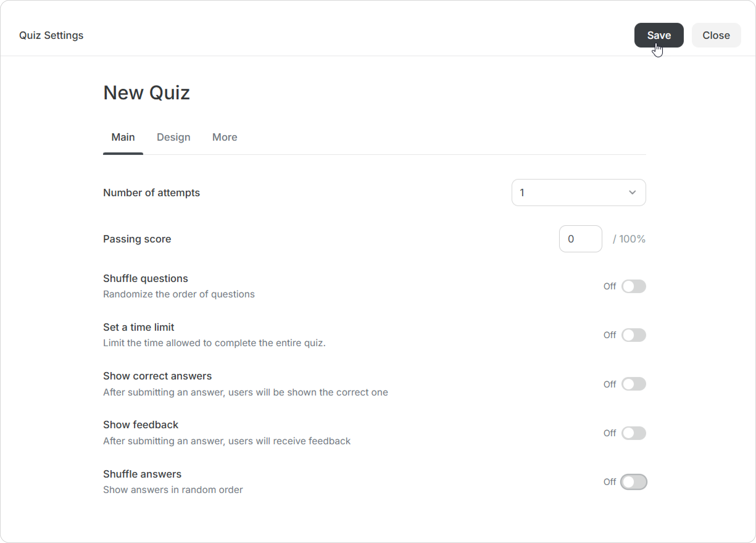Image resolution: width=756 pixels, height=543 pixels.
Task: Click the Save button
Action: pyautogui.click(x=659, y=35)
